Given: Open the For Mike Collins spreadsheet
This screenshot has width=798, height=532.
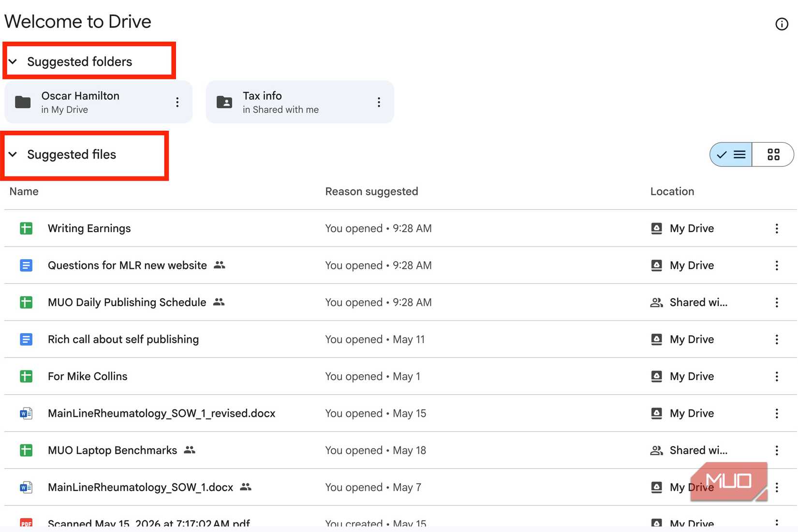Looking at the screenshot, I should (88, 376).
